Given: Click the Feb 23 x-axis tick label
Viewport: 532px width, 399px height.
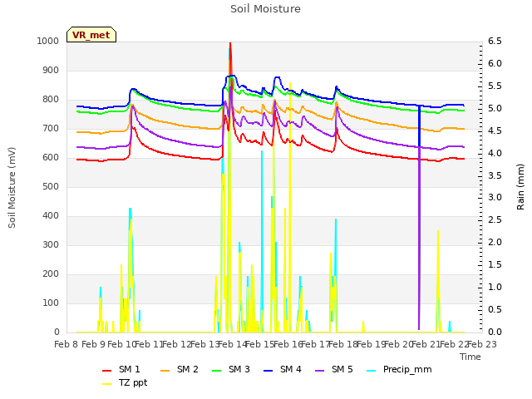Looking at the screenshot, I should [482, 345].
